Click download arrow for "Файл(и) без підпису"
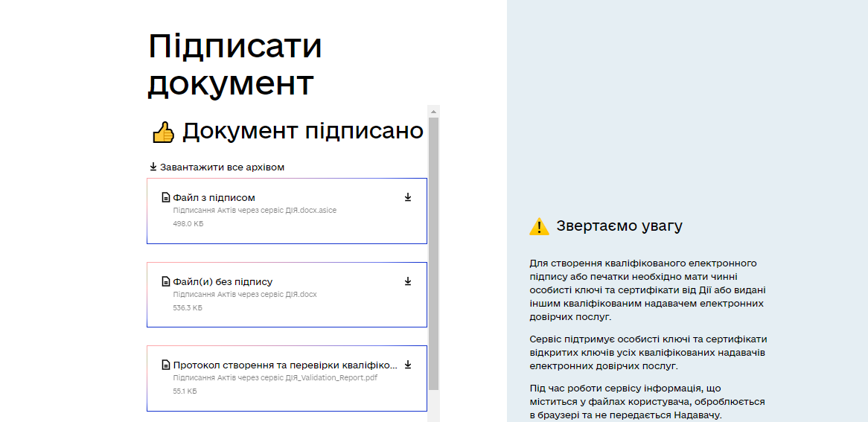868x422 pixels. pos(408,281)
